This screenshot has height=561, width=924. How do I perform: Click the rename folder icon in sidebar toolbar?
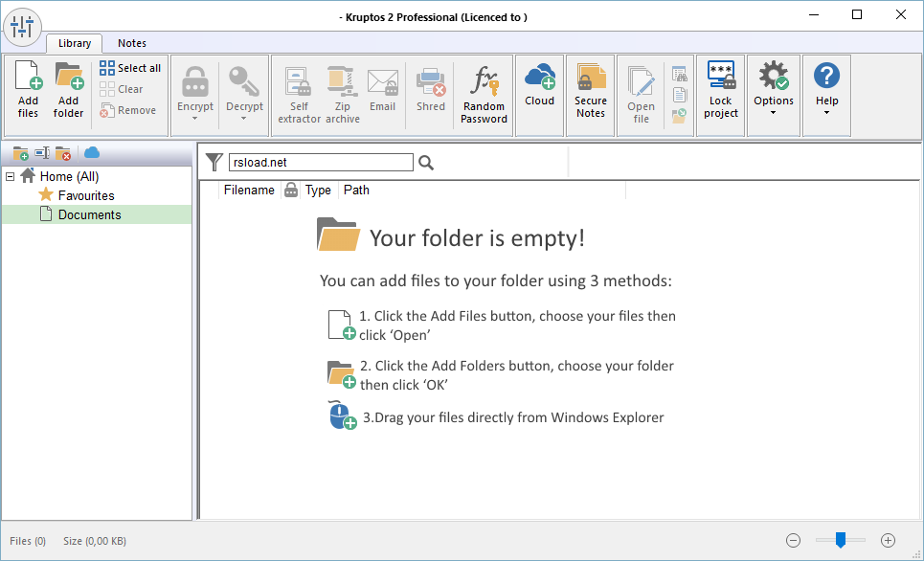coord(42,153)
